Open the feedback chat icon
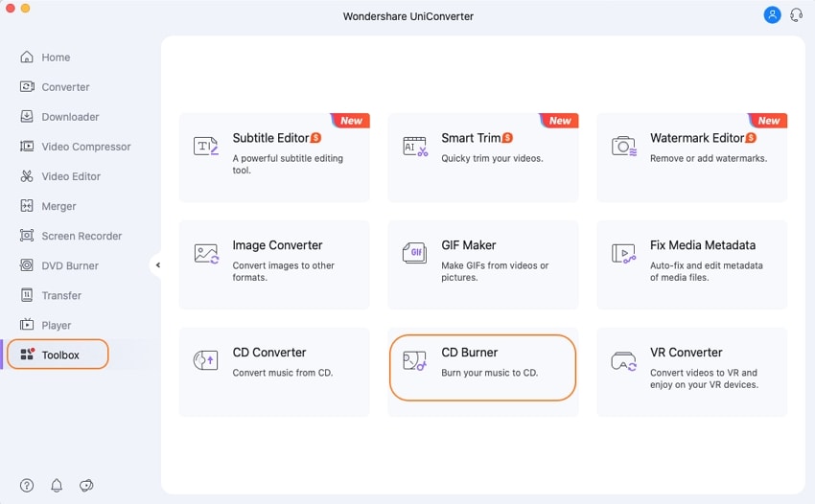The width and height of the screenshot is (815, 504). pos(86,485)
